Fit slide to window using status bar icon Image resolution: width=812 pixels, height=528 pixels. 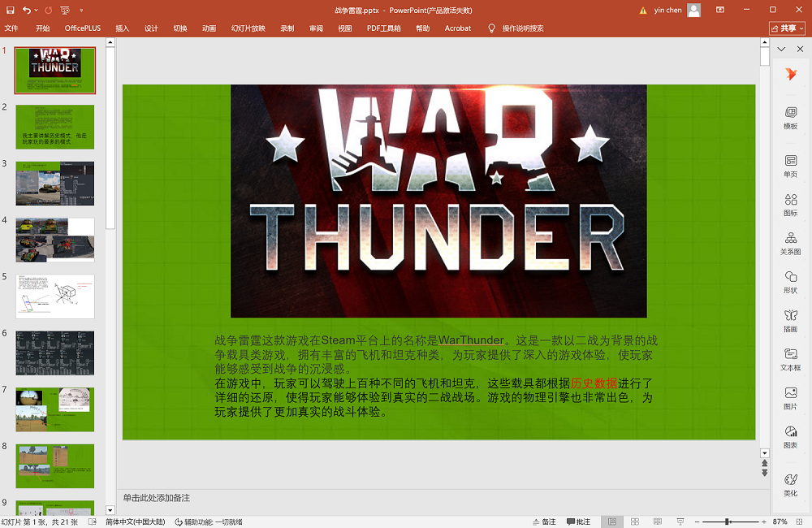(799, 522)
